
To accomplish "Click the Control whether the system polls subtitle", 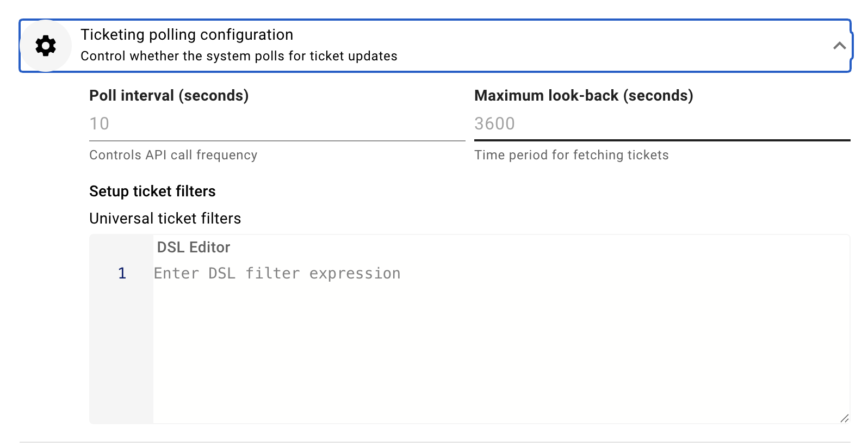I will point(238,55).
